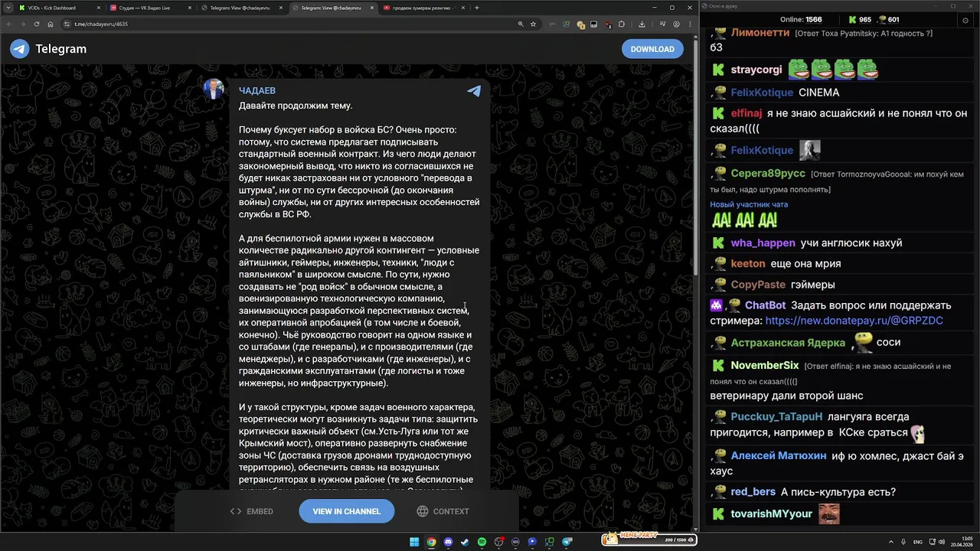980x551 pixels.
Task: Open the browser downloads icon
Action: [x=642, y=24]
